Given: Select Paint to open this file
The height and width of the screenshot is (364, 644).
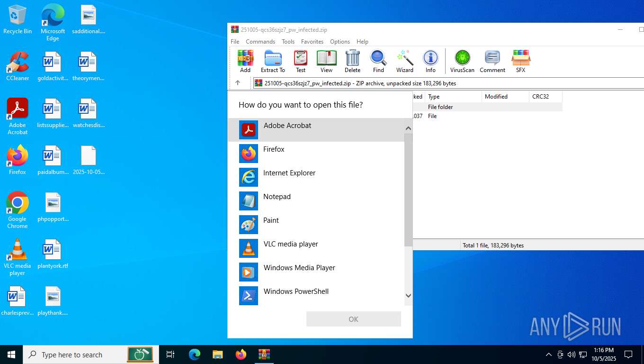Looking at the screenshot, I should click(316, 224).
